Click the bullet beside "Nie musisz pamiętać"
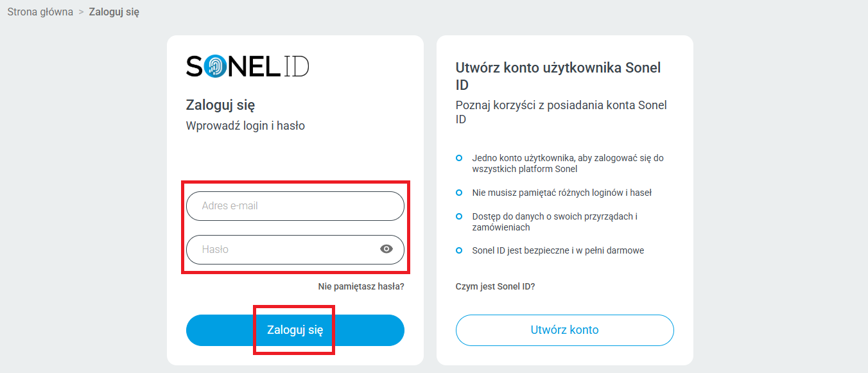The width and height of the screenshot is (868, 373). point(458,193)
